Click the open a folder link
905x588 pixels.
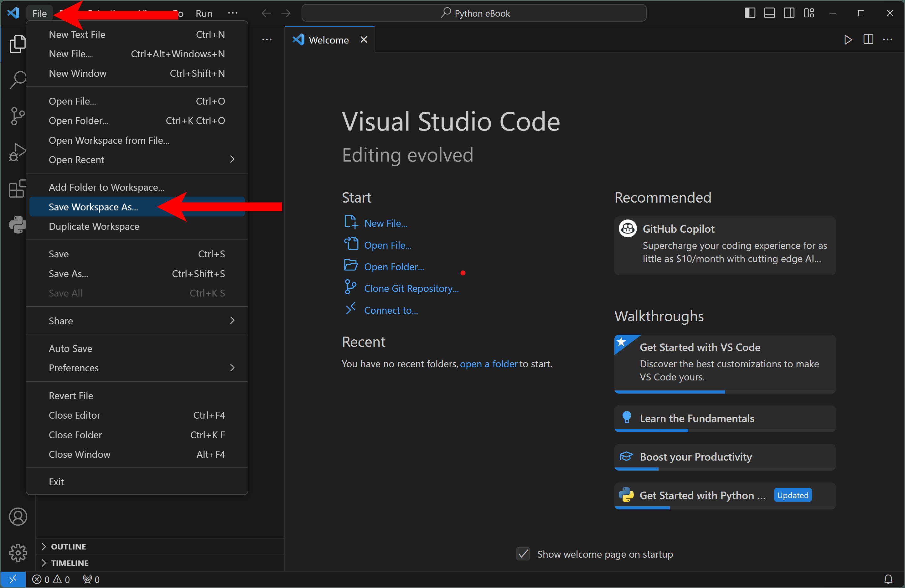point(489,364)
